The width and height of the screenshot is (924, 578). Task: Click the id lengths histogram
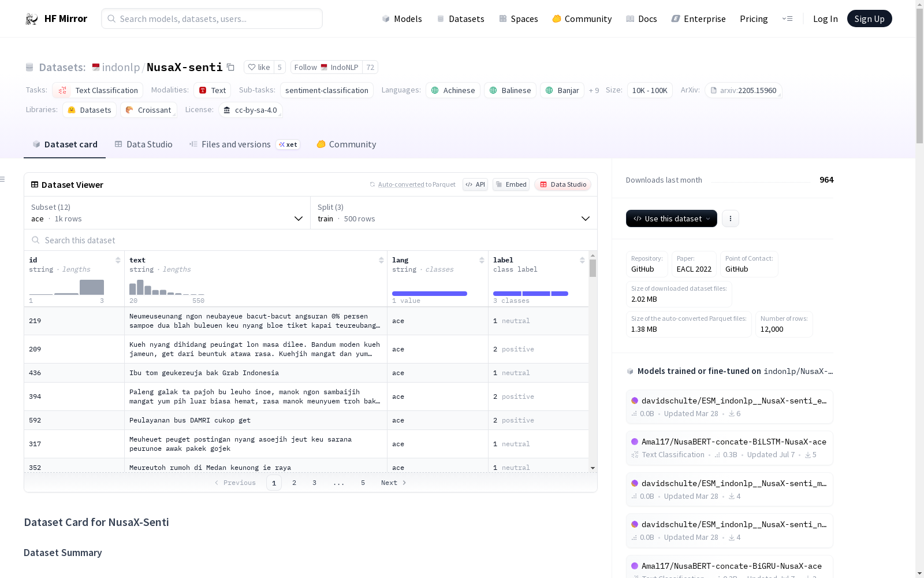coord(66,287)
